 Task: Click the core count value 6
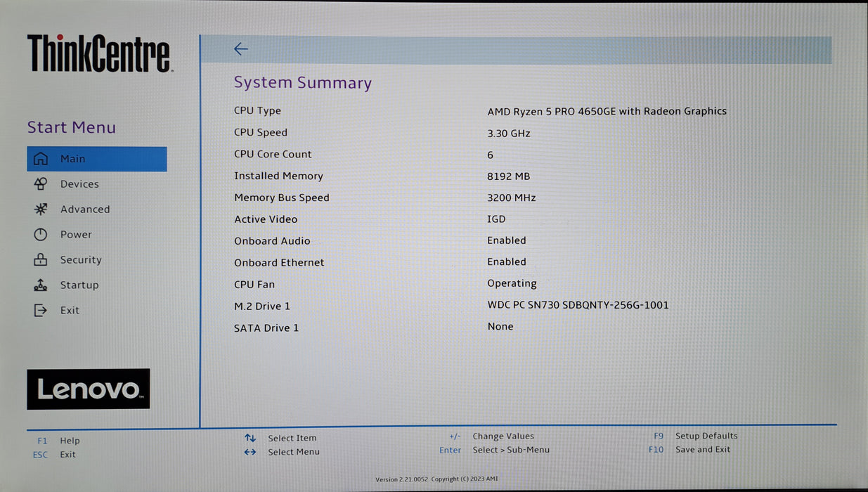491,155
